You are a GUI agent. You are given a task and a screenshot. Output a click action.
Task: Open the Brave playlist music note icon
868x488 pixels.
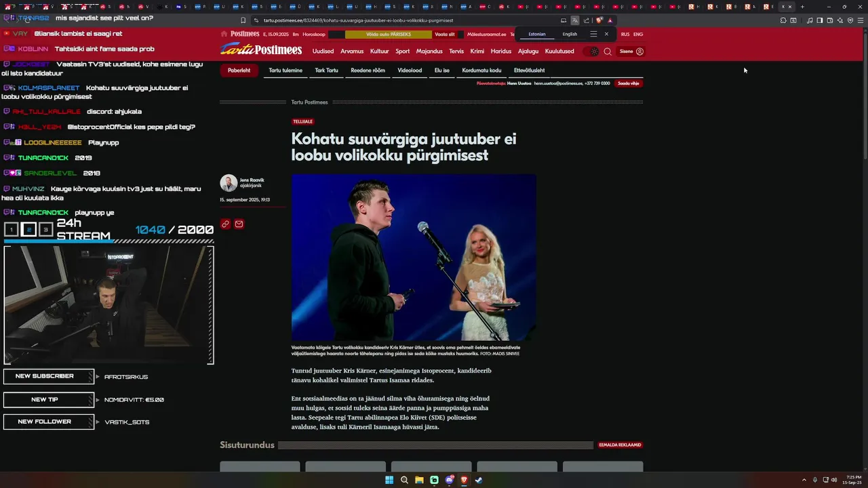[x=810, y=20]
